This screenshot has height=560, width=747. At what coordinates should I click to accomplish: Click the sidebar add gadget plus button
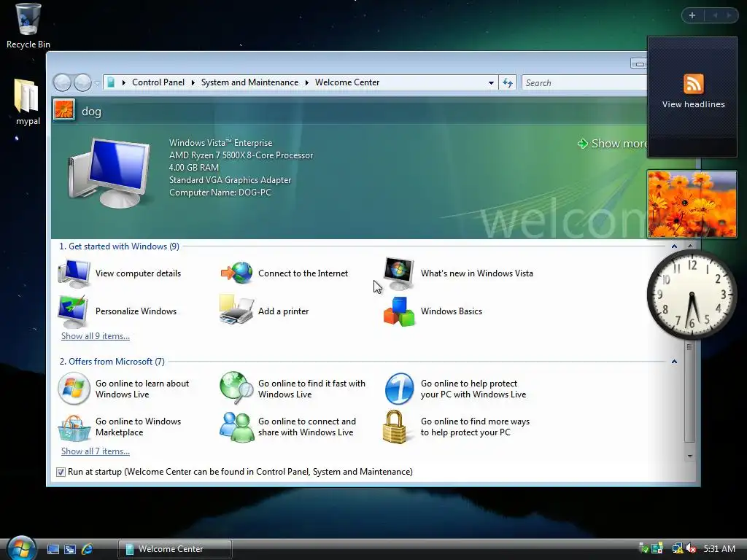[x=692, y=15]
